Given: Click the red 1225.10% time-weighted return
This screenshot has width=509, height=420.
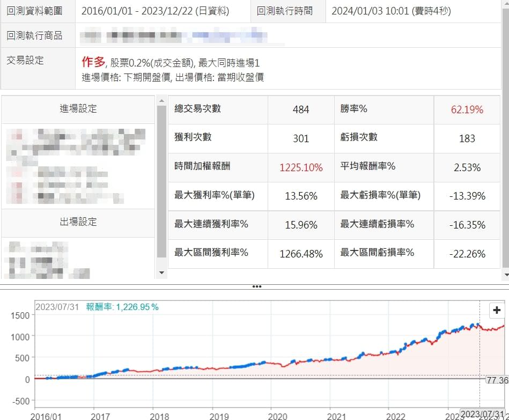Looking at the screenshot, I should (x=301, y=167).
